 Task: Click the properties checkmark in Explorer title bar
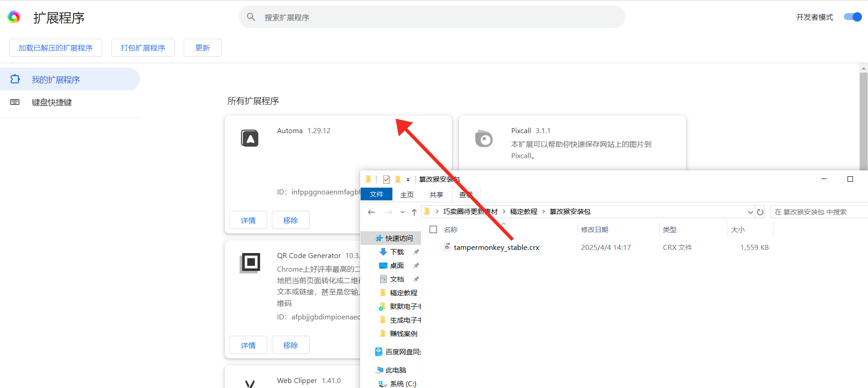(386, 179)
